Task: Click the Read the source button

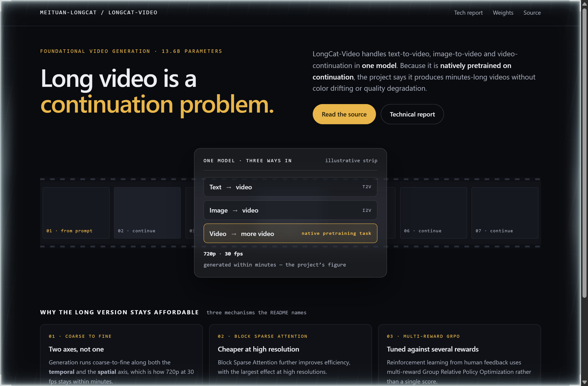Action: 344,114
